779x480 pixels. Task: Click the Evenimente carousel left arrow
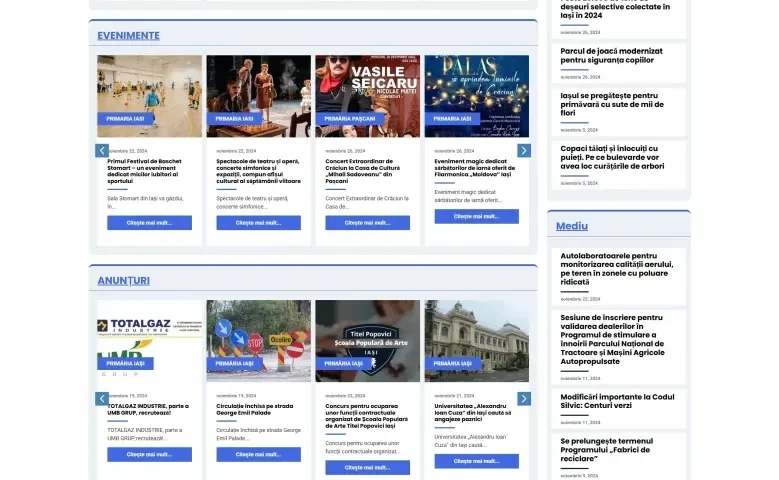pos(102,151)
